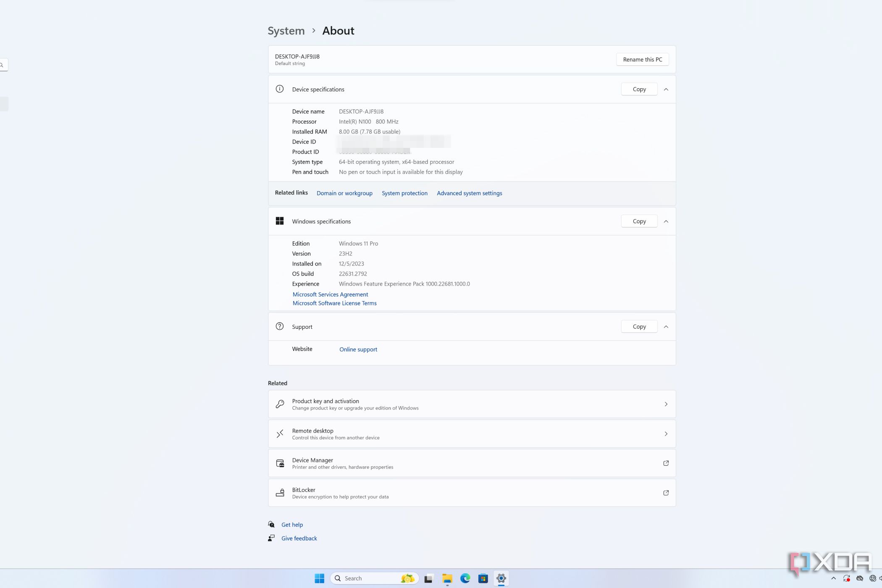882x588 pixels.
Task: Open Remote desktop settings row
Action: [472, 433]
